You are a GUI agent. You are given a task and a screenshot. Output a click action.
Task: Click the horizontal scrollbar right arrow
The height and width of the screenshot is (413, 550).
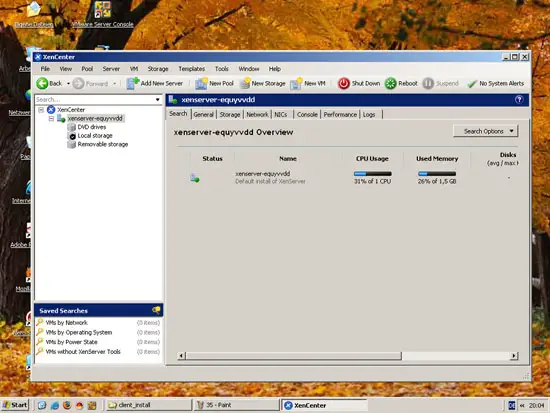click(514, 356)
